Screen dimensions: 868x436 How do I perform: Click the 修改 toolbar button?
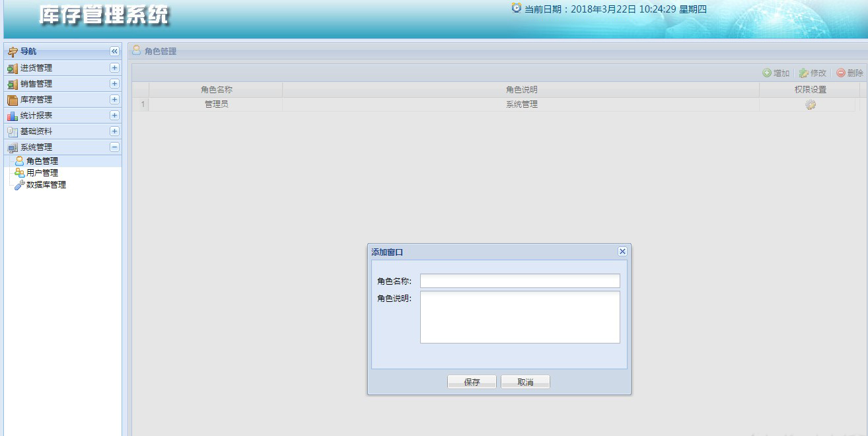click(x=813, y=73)
